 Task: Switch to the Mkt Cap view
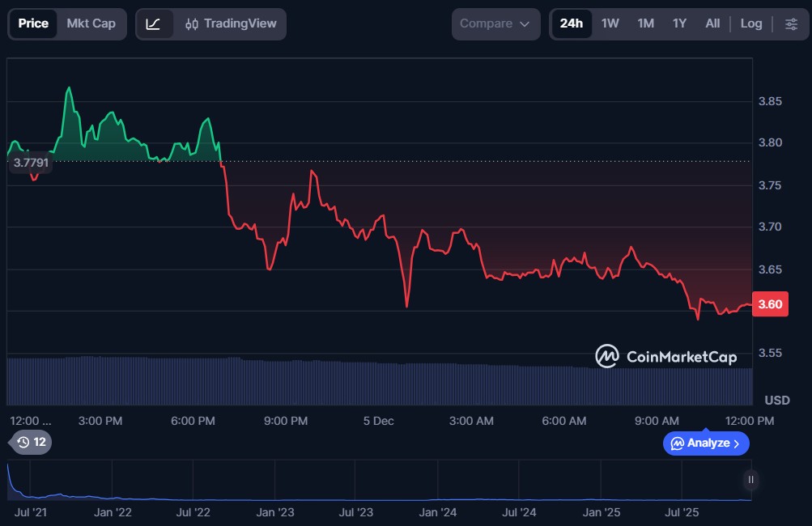coord(91,23)
